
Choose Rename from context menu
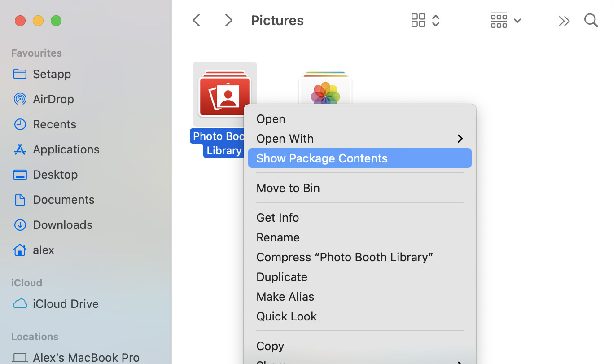(360, 237)
